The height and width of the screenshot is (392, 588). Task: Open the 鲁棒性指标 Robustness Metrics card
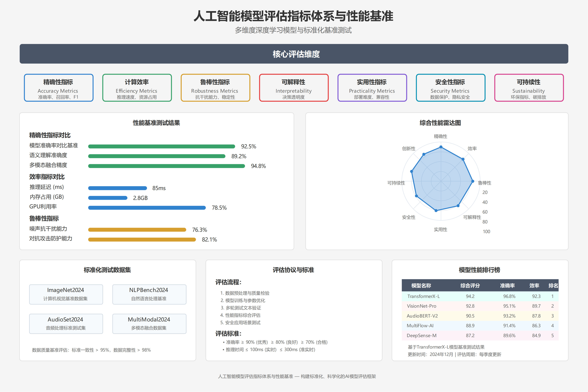pos(215,88)
